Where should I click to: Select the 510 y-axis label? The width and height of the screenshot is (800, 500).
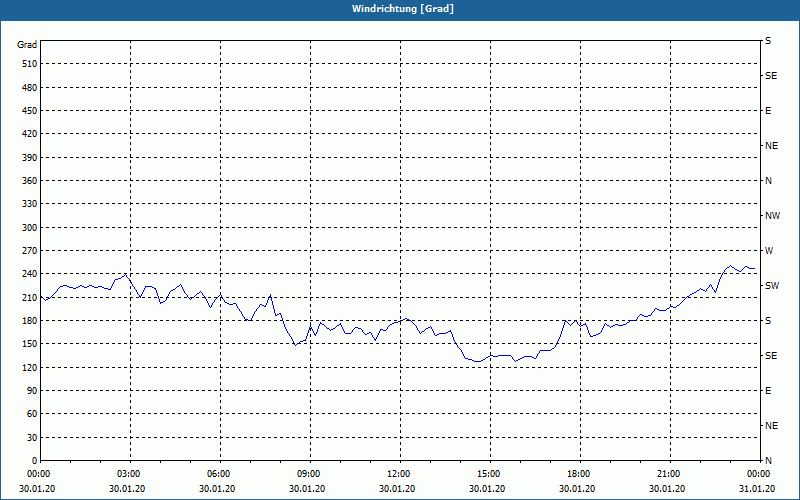[x=30, y=64]
